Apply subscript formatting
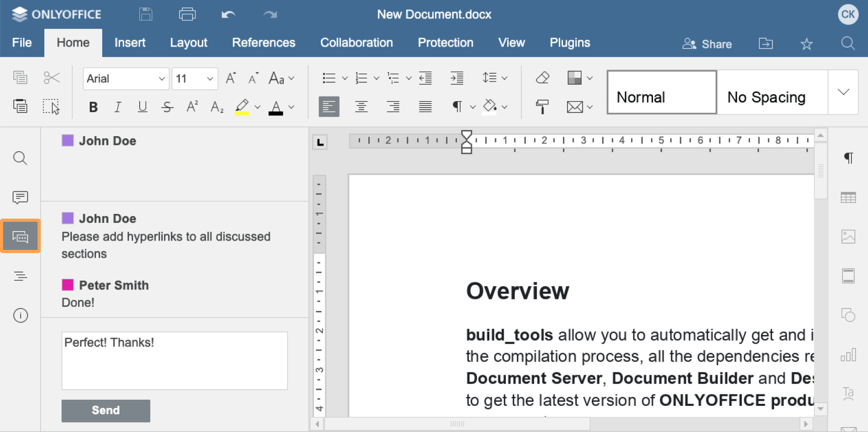The height and width of the screenshot is (432, 868). (217, 107)
